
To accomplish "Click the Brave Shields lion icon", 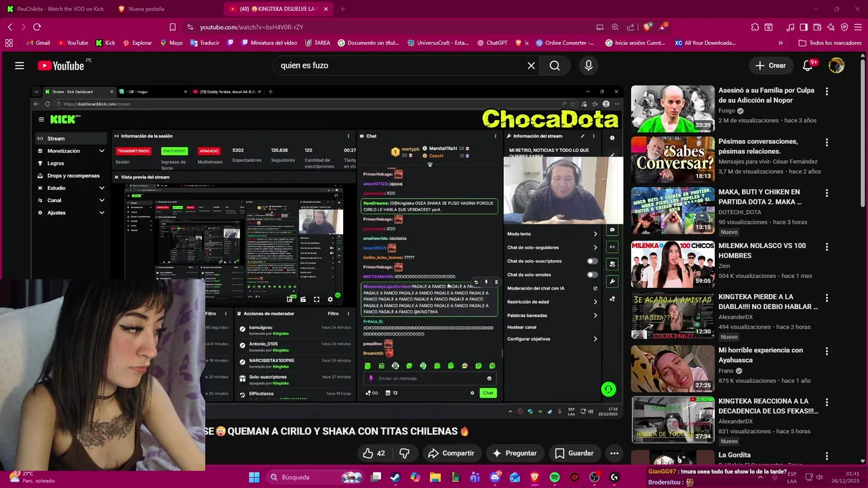I will point(647,27).
